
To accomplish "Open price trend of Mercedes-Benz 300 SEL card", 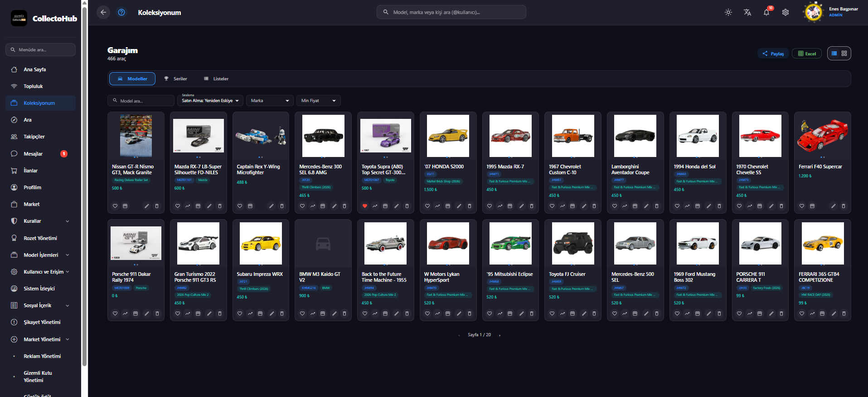I will pos(313,206).
